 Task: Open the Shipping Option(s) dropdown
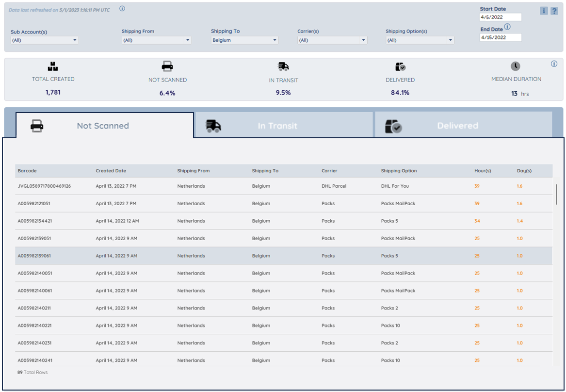click(x=420, y=40)
